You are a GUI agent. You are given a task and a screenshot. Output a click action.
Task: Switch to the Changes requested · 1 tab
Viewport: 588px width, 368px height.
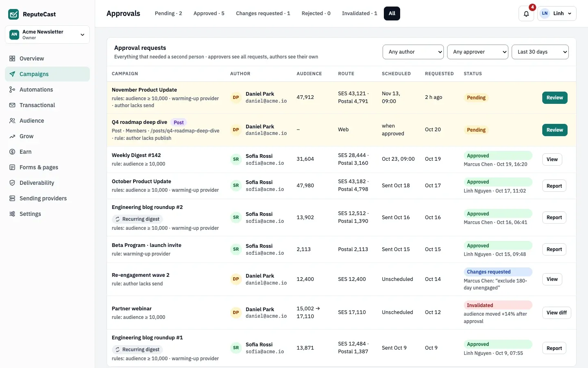pos(263,13)
